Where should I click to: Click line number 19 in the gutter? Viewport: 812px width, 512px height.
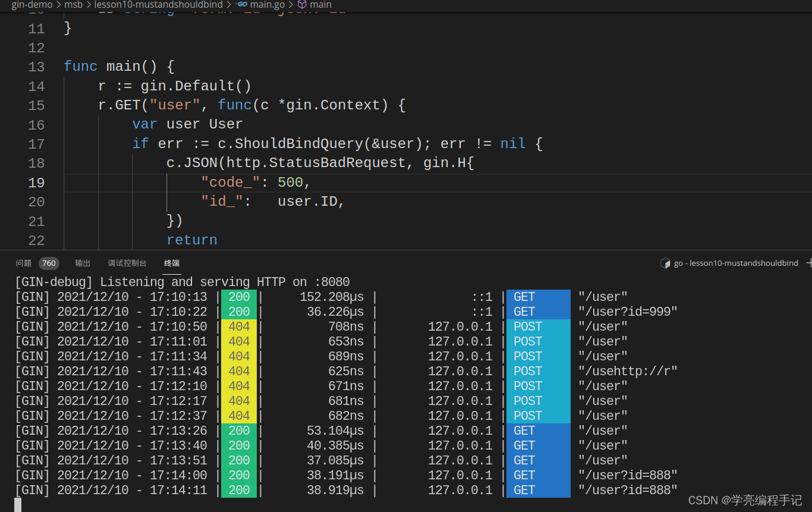pyautogui.click(x=36, y=182)
